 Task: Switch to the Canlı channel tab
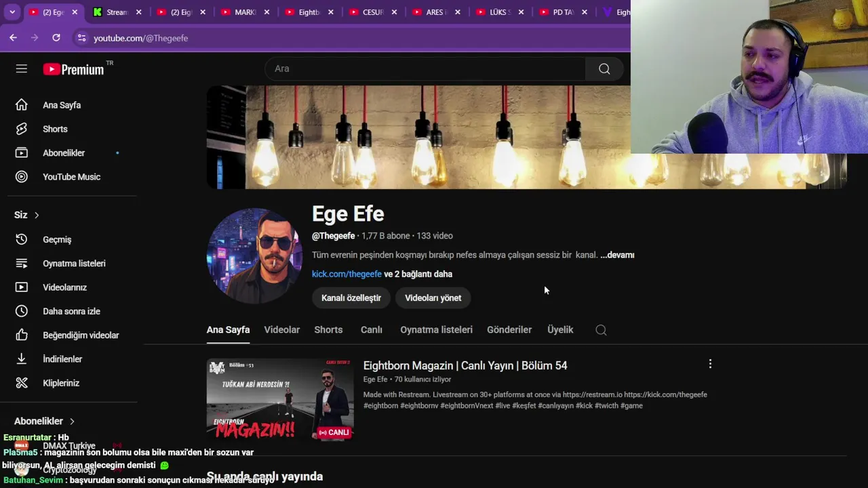pos(371,330)
